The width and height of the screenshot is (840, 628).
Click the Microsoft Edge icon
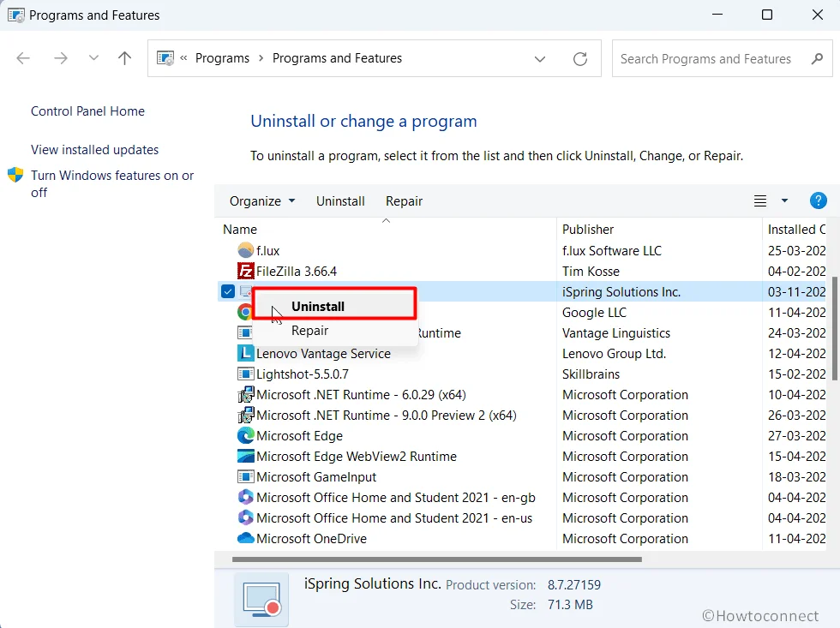tap(245, 435)
